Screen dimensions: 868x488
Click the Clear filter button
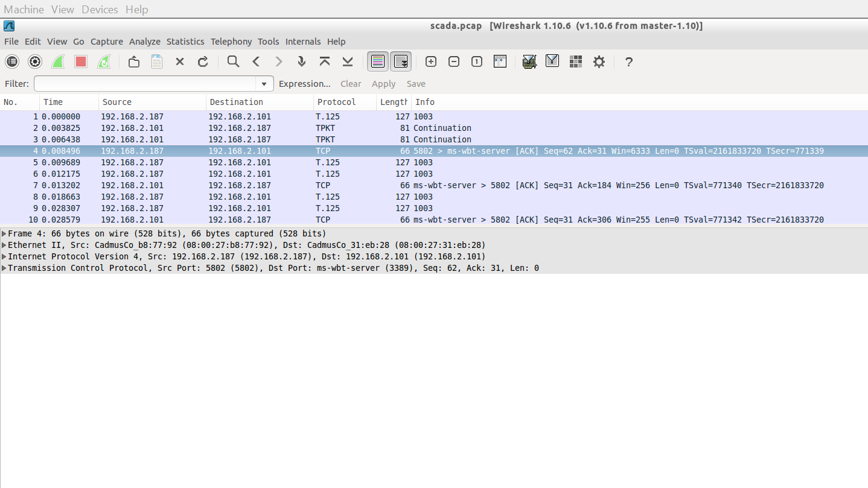click(x=351, y=84)
